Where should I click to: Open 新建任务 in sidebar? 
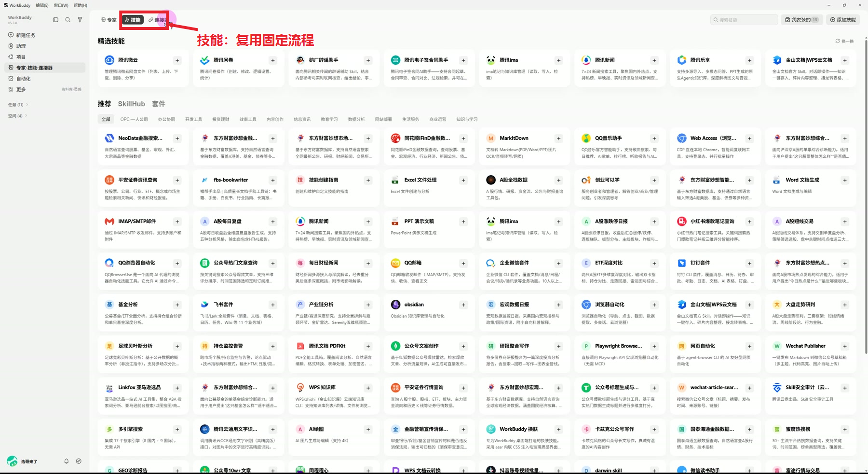tap(44, 35)
